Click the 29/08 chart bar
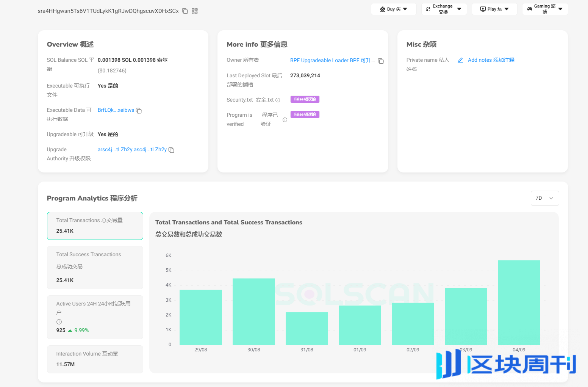 pyautogui.click(x=201, y=317)
